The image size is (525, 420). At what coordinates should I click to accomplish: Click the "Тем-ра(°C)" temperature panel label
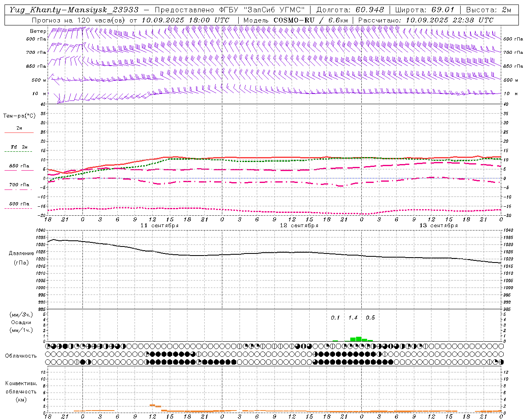click(x=19, y=116)
